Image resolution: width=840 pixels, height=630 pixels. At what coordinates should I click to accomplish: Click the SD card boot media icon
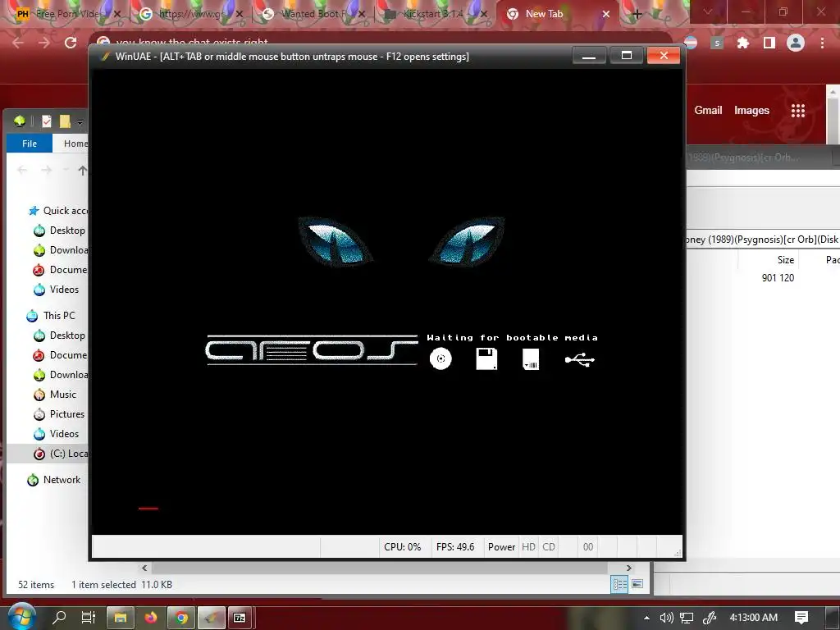[531, 358]
